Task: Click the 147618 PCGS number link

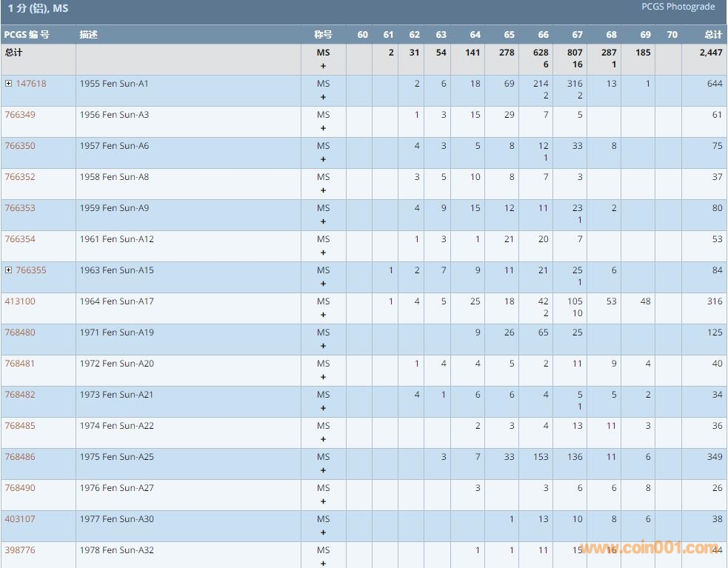Action: point(31,84)
